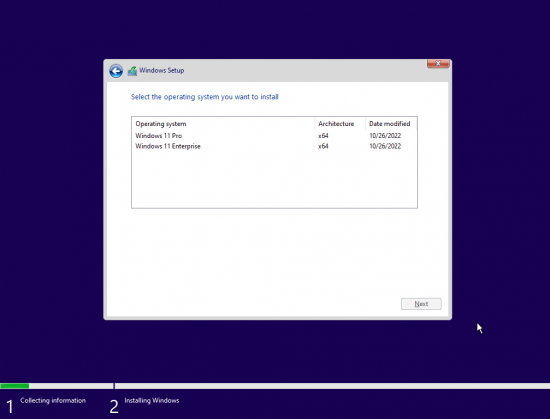Close the Windows Setup dialog

click(438, 63)
